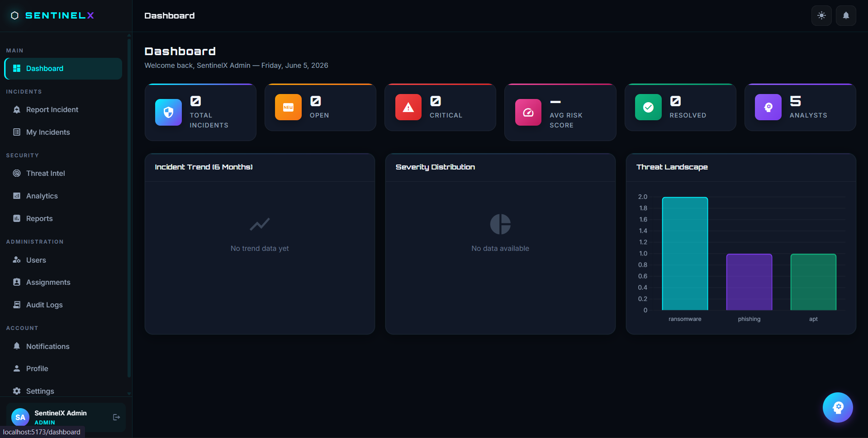Click the 'ransomware' axis label
Screen dimensions: 868x438
pyautogui.click(x=685, y=319)
